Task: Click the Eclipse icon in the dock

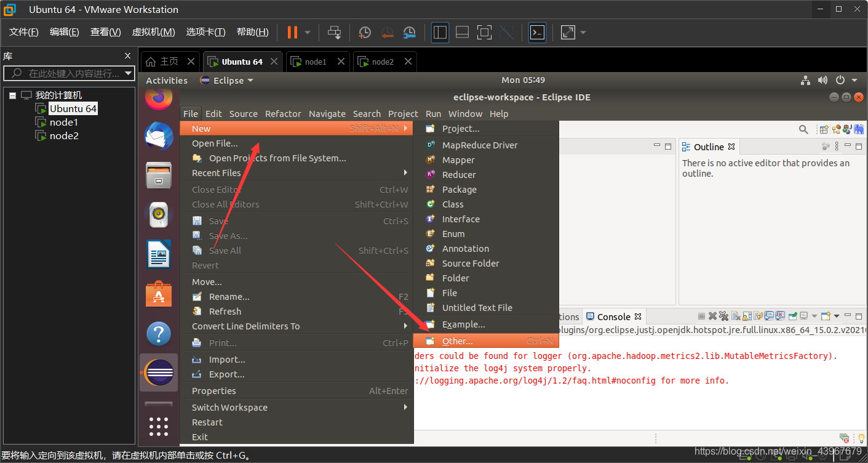Action: coord(159,372)
